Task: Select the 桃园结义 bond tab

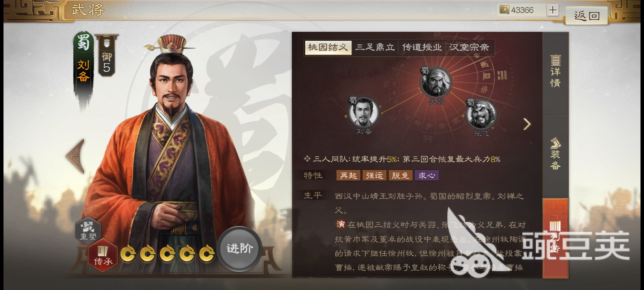Action: coord(328,48)
